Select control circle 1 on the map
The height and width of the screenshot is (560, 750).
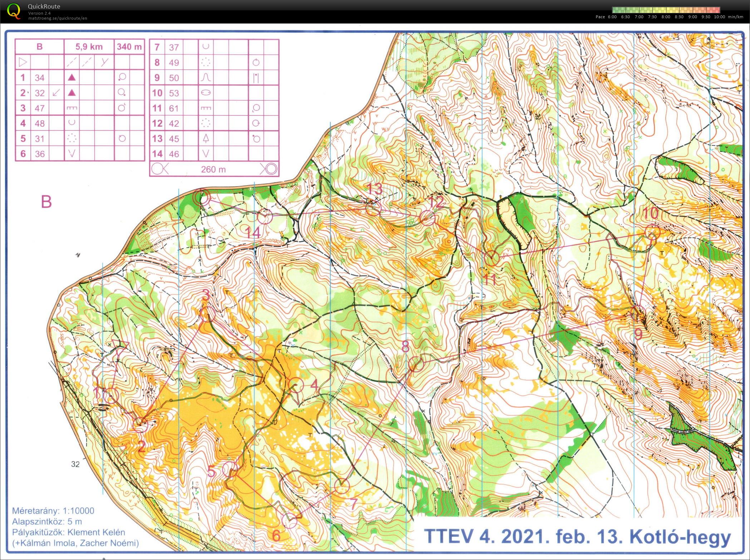pyautogui.click(x=111, y=396)
